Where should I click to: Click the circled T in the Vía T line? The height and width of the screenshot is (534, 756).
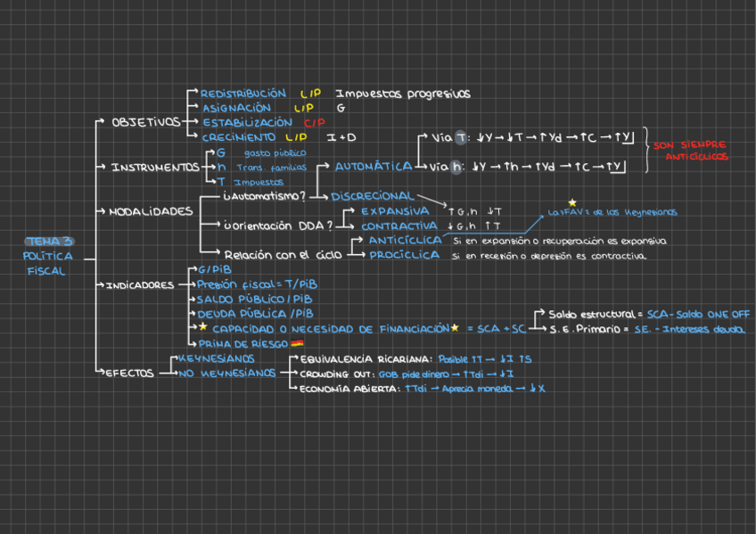[x=460, y=138]
